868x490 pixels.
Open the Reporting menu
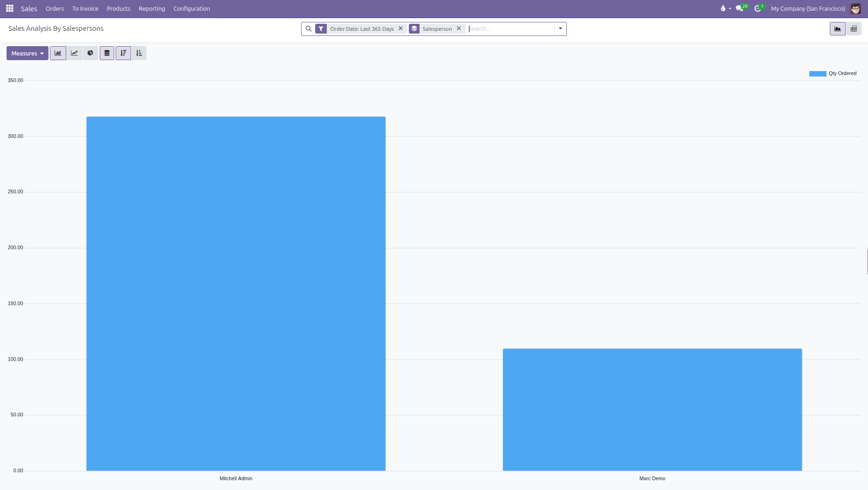152,9
